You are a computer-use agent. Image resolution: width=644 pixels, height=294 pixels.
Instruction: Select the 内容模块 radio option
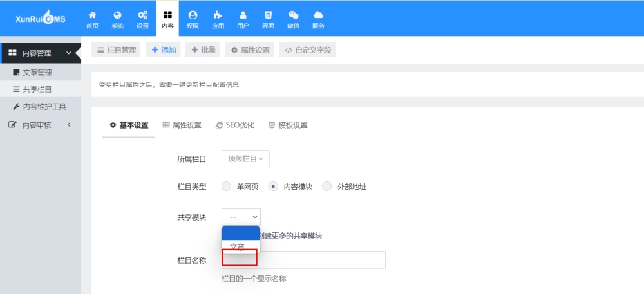(x=273, y=187)
